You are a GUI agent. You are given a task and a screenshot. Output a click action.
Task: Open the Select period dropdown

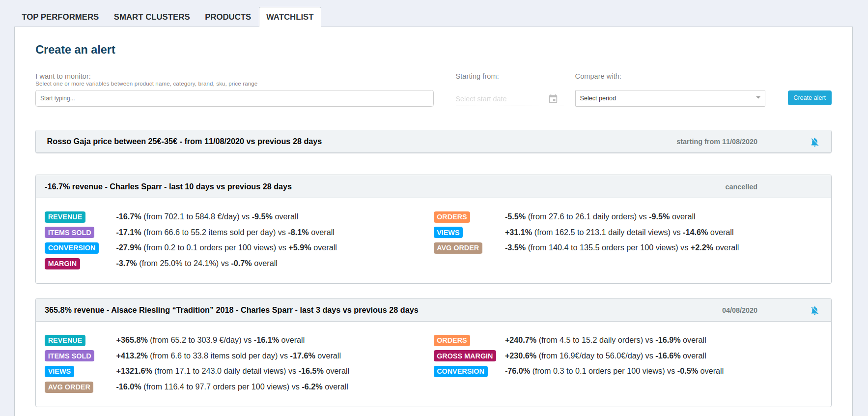(670, 98)
